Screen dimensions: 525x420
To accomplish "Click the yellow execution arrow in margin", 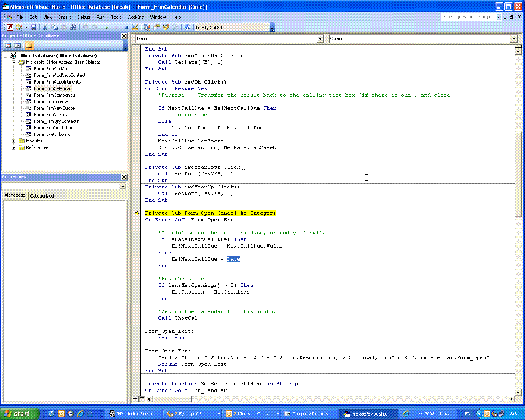I will [x=137, y=213].
